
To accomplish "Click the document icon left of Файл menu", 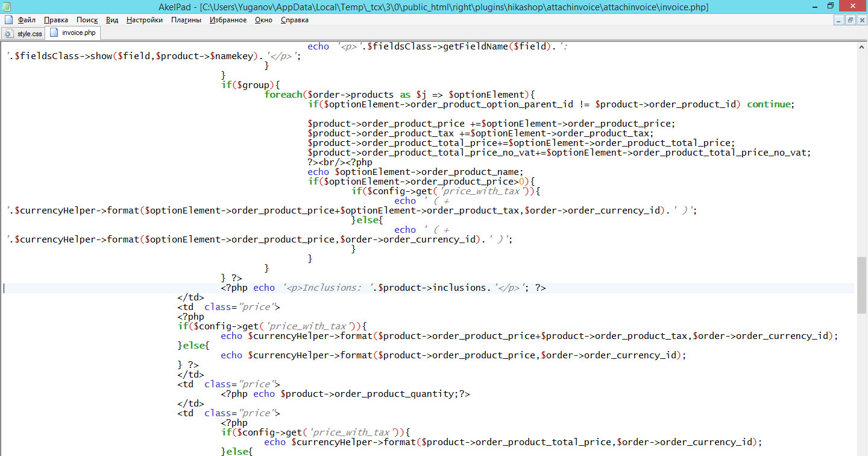I will 7,20.
